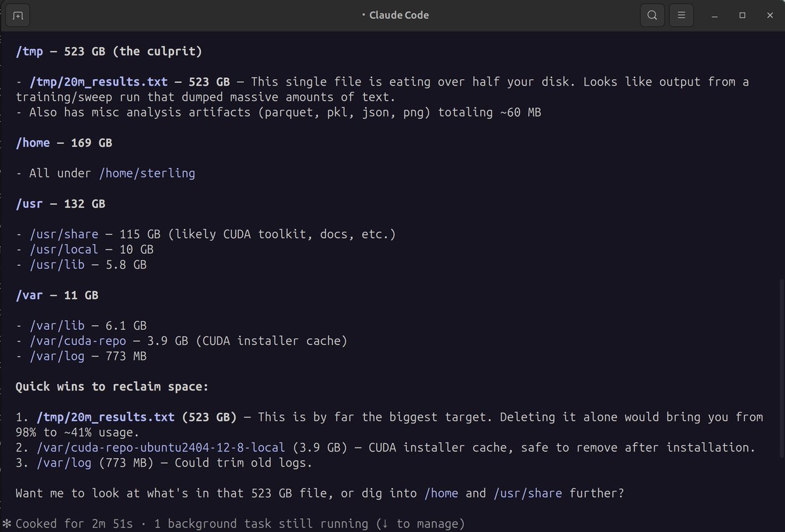The width and height of the screenshot is (785, 532).
Task: Click the /var/cuda-repo 3.9 GB line
Action: pyautogui.click(x=181, y=341)
